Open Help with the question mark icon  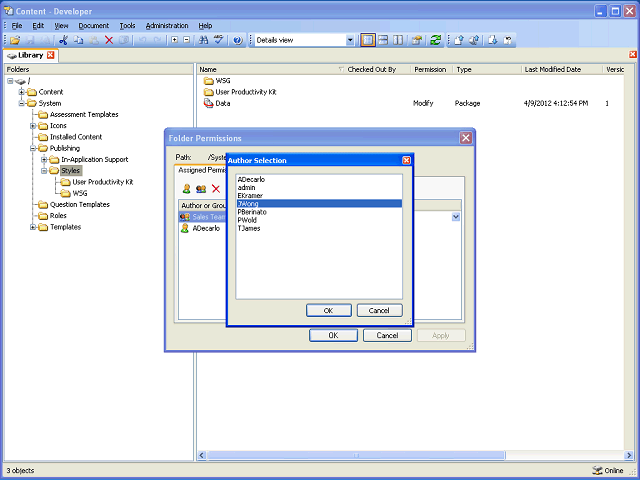coord(238,40)
